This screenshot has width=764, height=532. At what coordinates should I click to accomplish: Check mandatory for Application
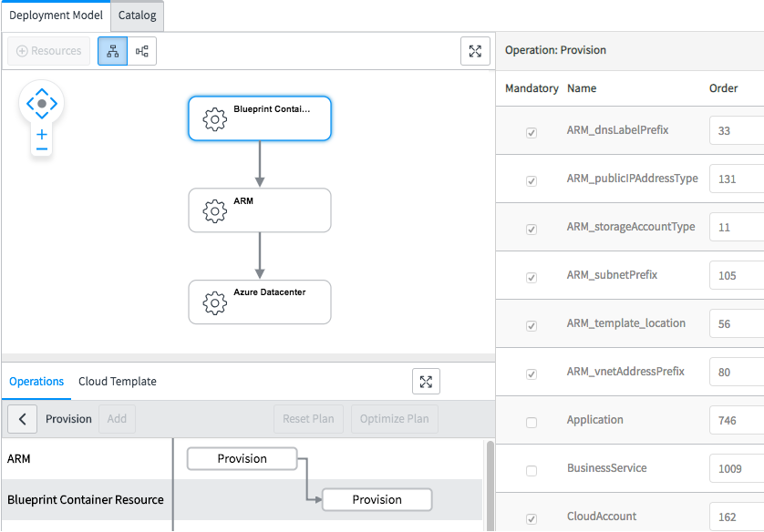coord(532,423)
